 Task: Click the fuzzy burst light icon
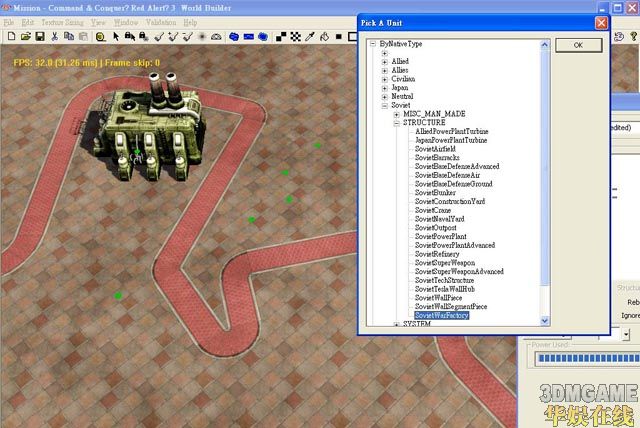click(x=202, y=37)
